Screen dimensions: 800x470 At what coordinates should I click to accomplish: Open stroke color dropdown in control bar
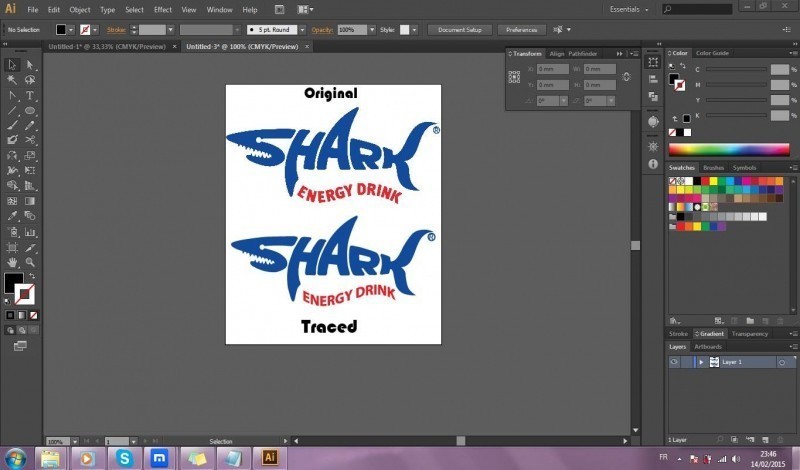click(95, 30)
